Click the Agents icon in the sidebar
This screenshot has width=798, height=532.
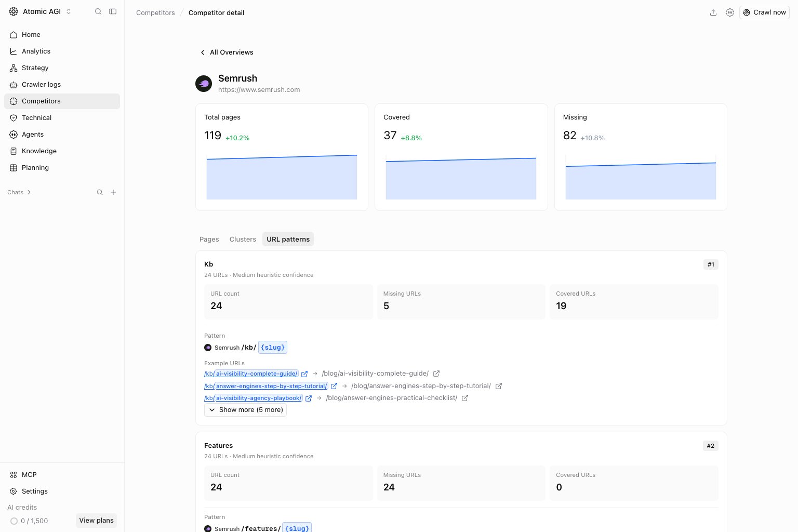pyautogui.click(x=14, y=135)
